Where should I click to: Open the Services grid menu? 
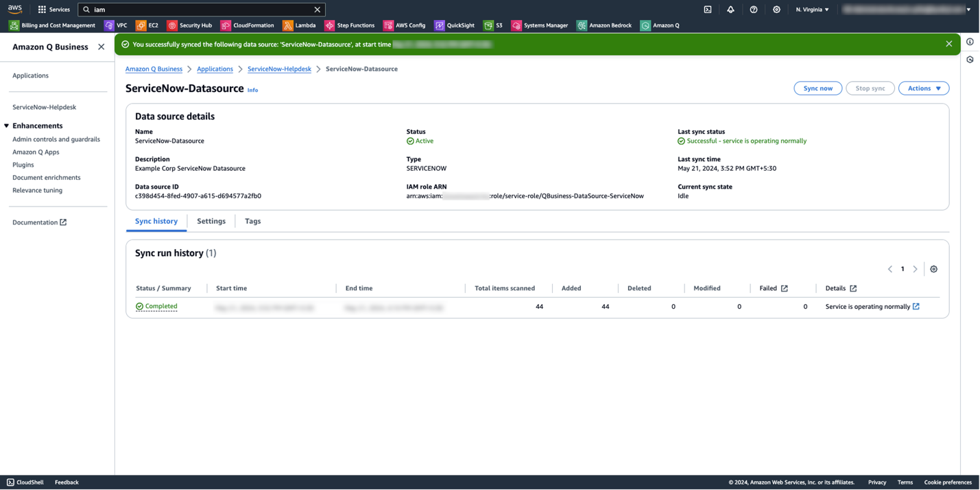pyautogui.click(x=53, y=10)
